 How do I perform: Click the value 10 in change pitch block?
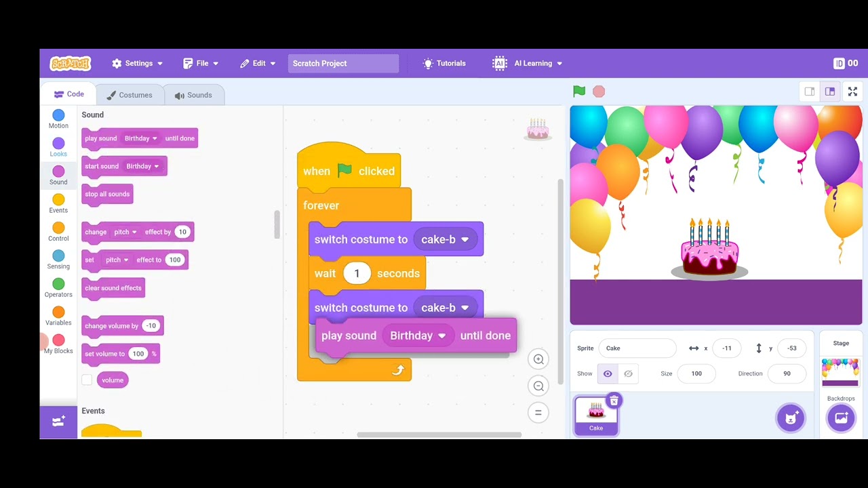182,232
